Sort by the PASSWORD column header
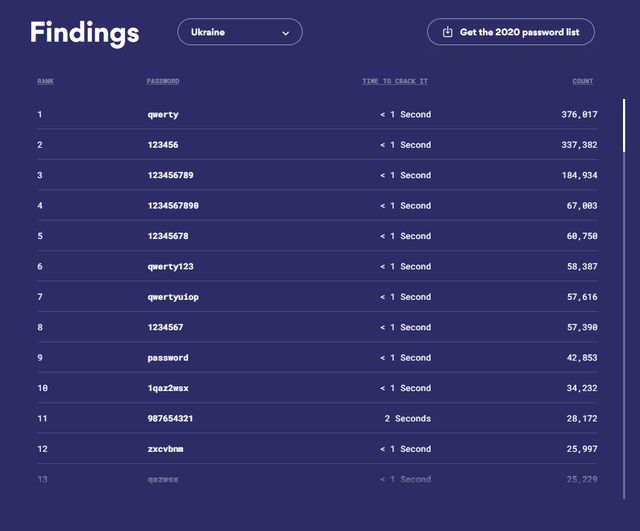Image resolution: width=640 pixels, height=531 pixels. [x=163, y=81]
